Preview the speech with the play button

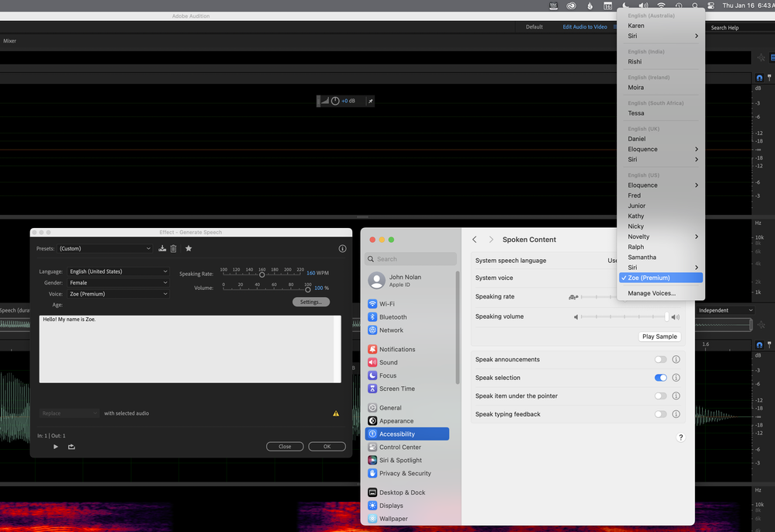[x=55, y=447]
